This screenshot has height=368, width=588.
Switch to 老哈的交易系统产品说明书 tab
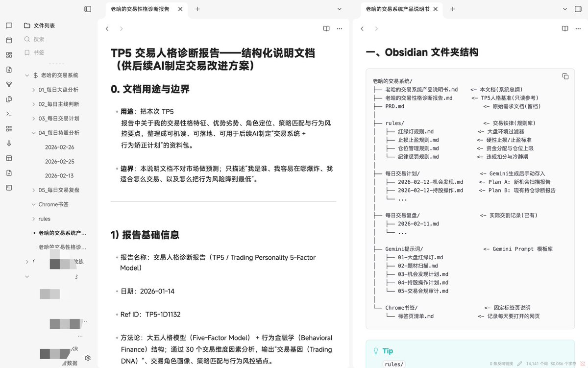pos(397,9)
